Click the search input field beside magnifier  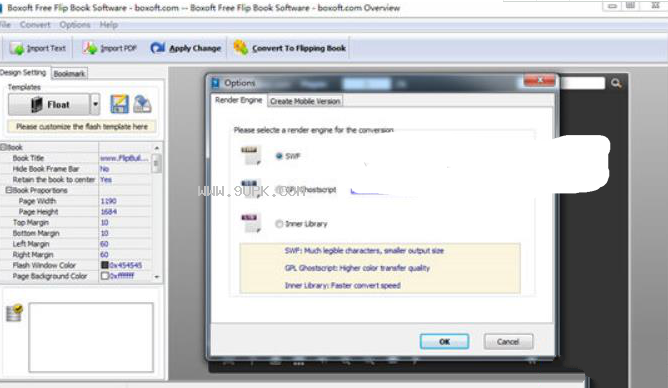(582, 83)
